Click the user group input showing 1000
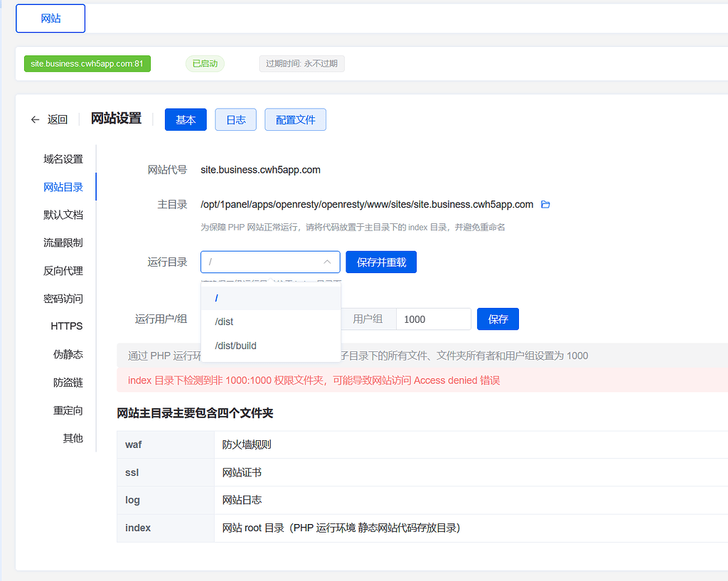The height and width of the screenshot is (581, 728). tap(434, 319)
